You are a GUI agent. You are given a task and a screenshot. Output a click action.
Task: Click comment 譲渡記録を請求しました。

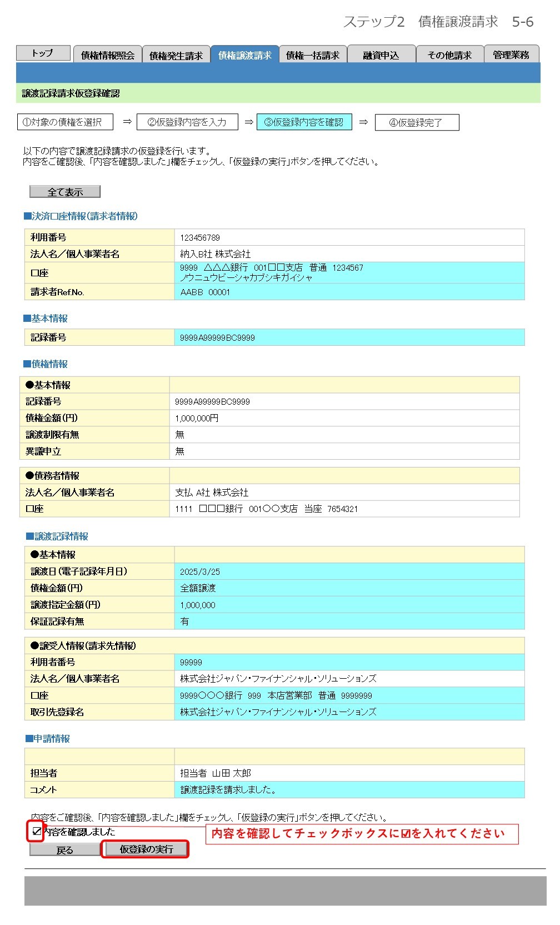point(228,790)
